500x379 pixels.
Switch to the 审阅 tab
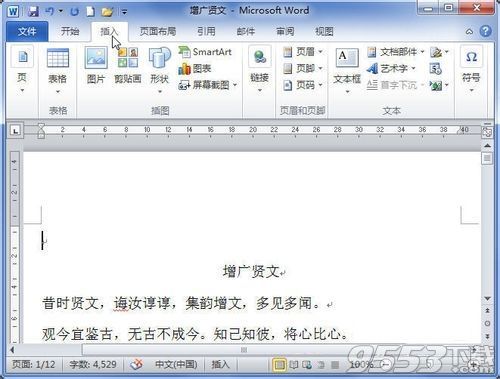tap(285, 32)
